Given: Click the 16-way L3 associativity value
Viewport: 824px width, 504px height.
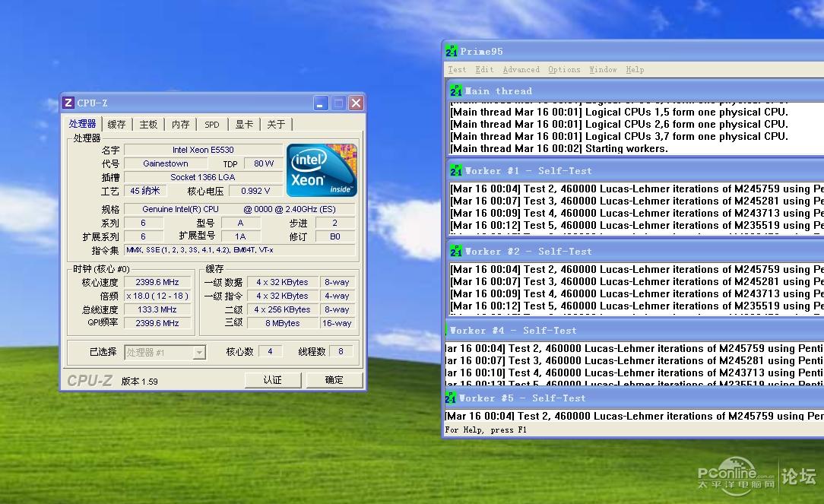Looking at the screenshot, I should [337, 323].
